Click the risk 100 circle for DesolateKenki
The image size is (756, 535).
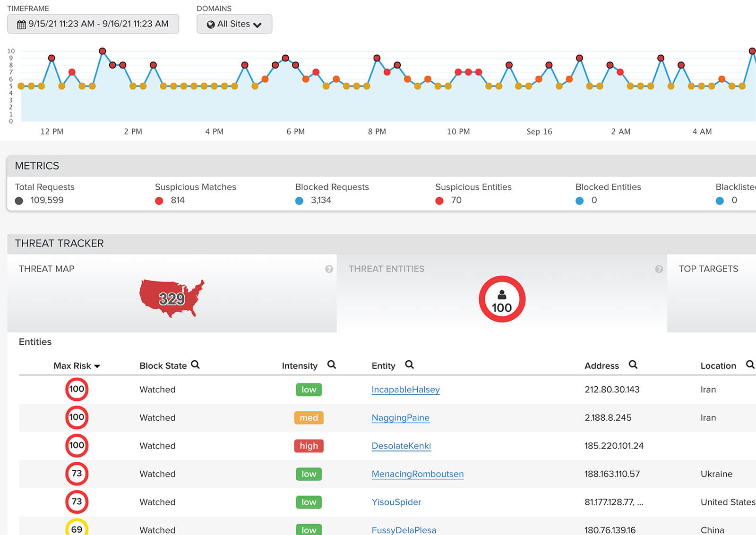pos(77,445)
